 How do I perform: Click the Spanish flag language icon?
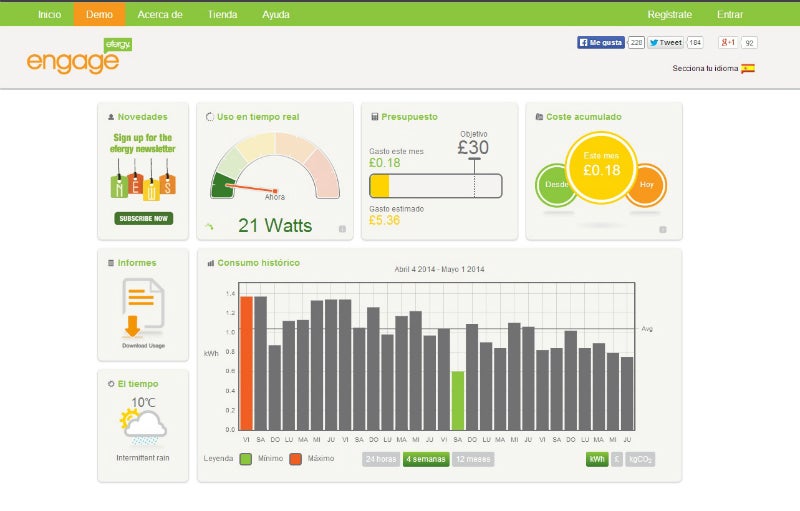click(748, 68)
